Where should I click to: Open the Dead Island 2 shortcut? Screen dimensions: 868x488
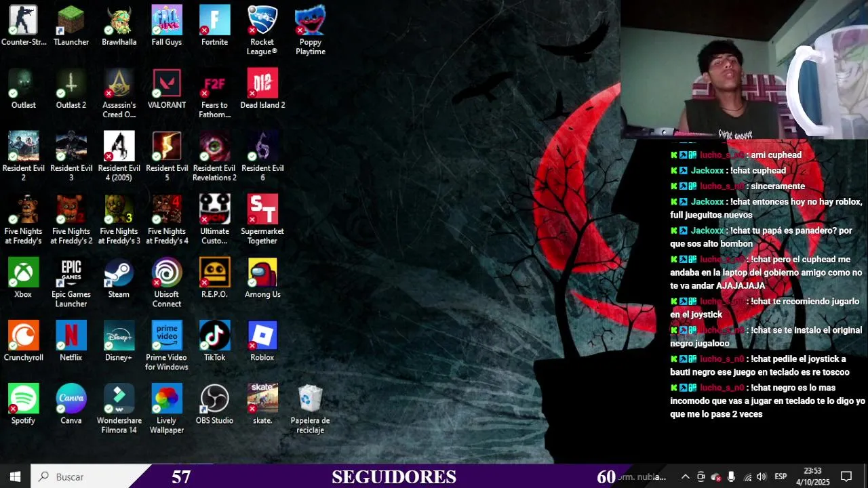[x=262, y=89]
